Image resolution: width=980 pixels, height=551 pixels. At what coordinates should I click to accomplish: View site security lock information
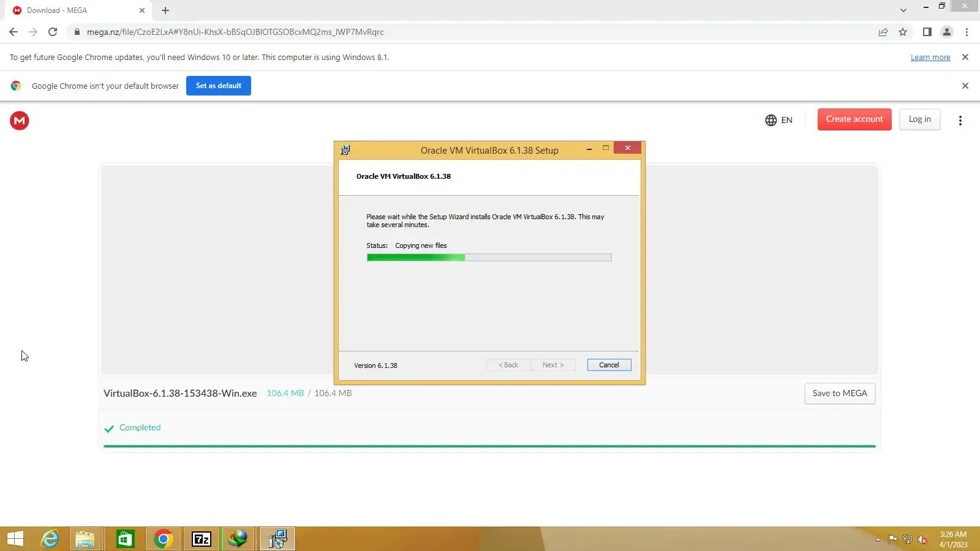[77, 32]
